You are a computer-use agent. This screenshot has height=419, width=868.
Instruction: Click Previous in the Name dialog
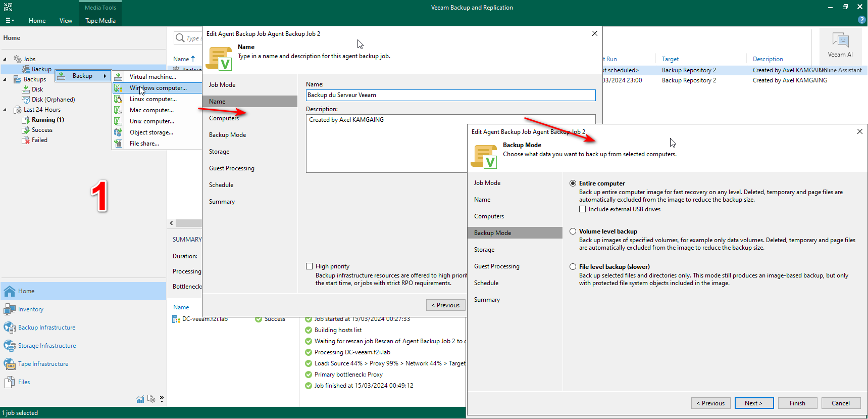click(445, 305)
